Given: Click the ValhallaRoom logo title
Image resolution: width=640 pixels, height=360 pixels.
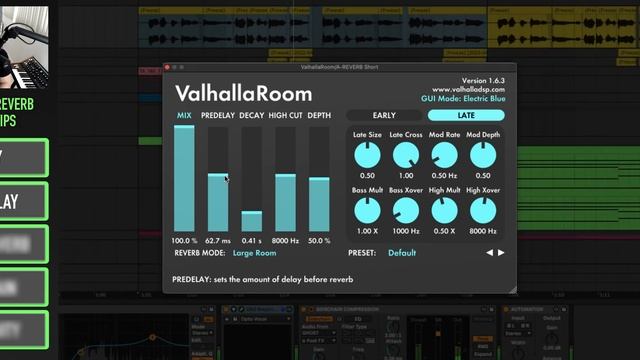Looking at the screenshot, I should click(244, 93).
